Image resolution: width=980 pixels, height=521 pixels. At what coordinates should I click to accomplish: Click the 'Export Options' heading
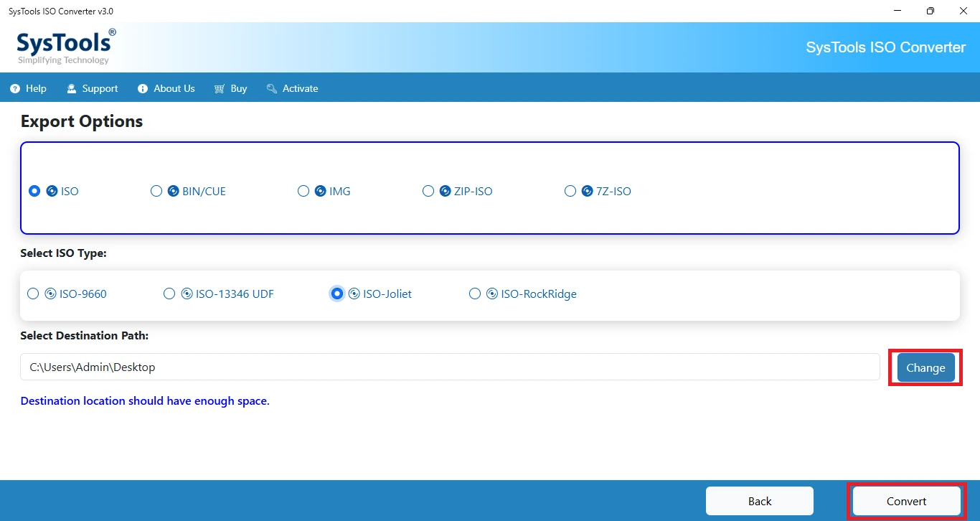point(82,121)
